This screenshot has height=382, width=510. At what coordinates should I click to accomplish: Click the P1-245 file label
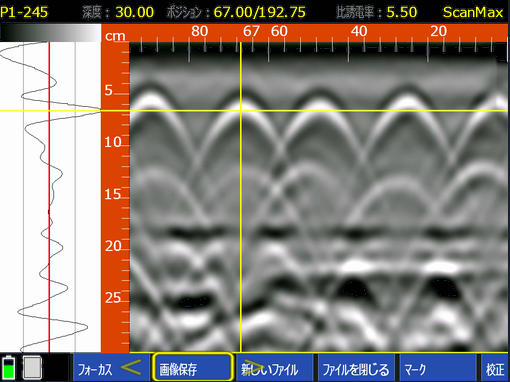tap(24, 12)
